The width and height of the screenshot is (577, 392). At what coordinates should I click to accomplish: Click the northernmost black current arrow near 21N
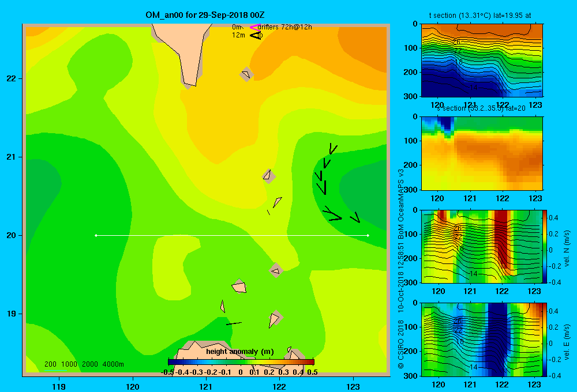click(x=333, y=149)
